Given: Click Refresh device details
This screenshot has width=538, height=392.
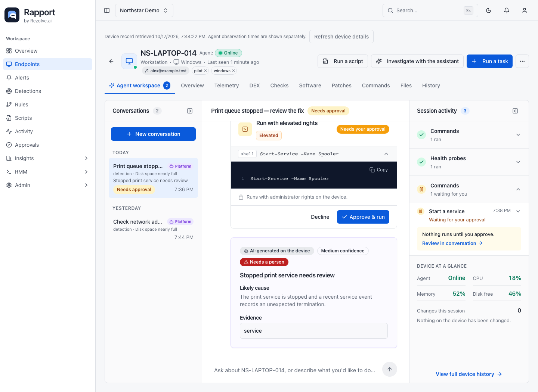Looking at the screenshot, I should [341, 37].
